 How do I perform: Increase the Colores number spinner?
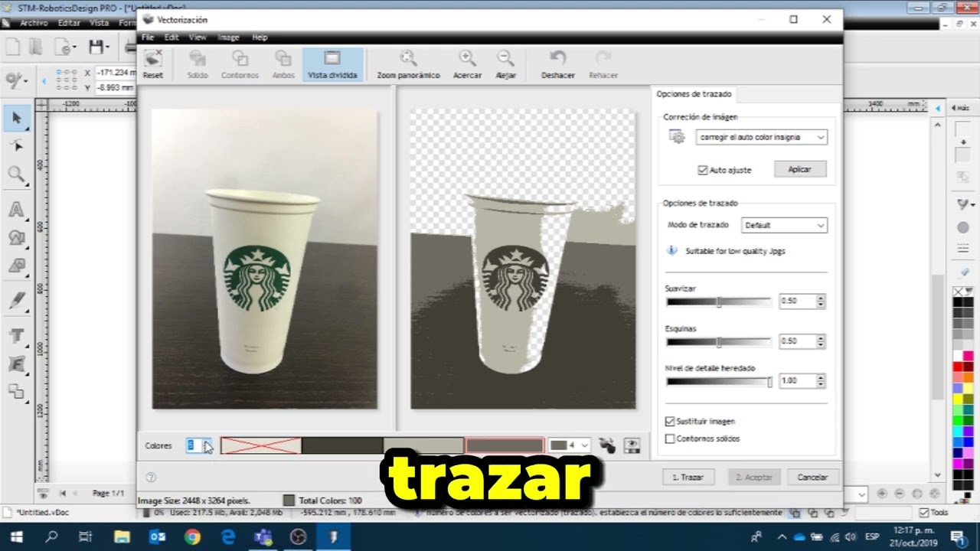208,442
